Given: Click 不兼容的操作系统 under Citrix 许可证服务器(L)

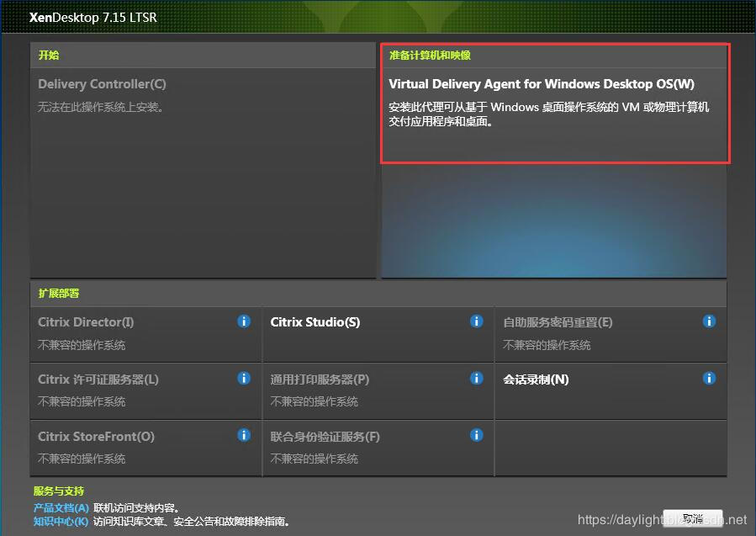Looking at the screenshot, I should pyautogui.click(x=82, y=402).
